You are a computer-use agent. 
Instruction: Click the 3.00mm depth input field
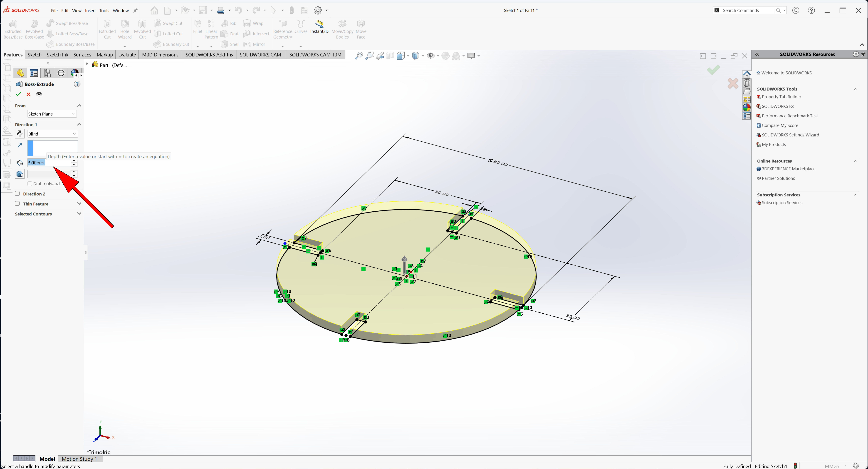pyautogui.click(x=49, y=163)
